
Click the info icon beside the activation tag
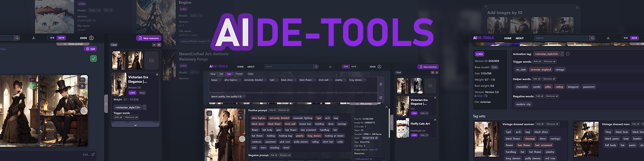(568, 54)
